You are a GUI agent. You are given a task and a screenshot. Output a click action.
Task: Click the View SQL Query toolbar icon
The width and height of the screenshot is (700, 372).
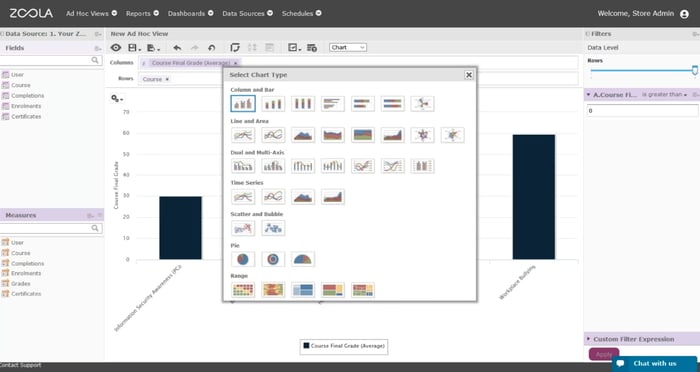pos(312,48)
